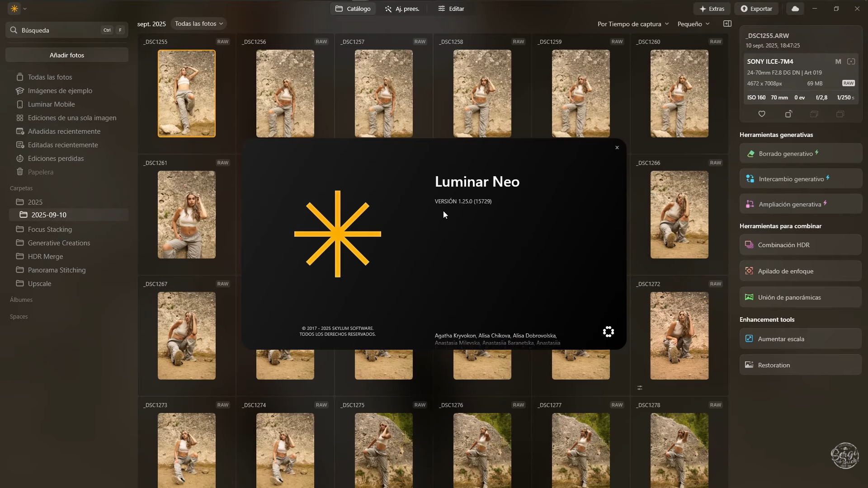Image resolution: width=868 pixels, height=488 pixels.
Task: Click the rotate image icon
Action: (788, 114)
